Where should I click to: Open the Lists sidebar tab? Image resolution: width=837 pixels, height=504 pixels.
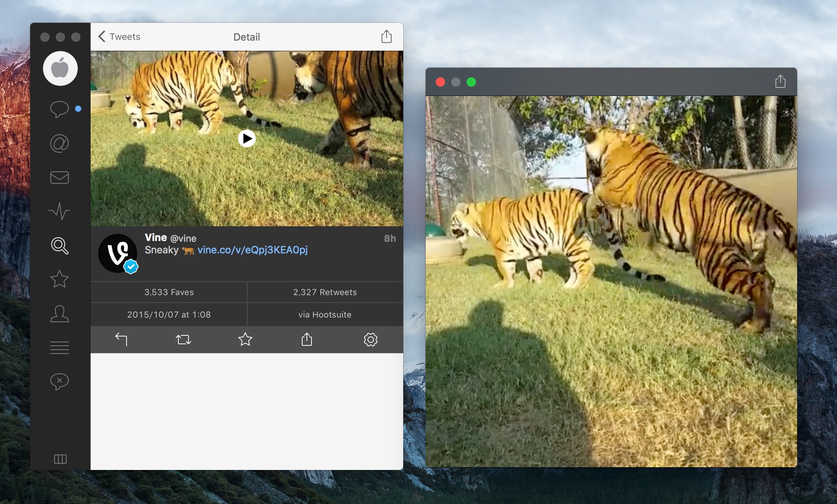tap(59, 347)
